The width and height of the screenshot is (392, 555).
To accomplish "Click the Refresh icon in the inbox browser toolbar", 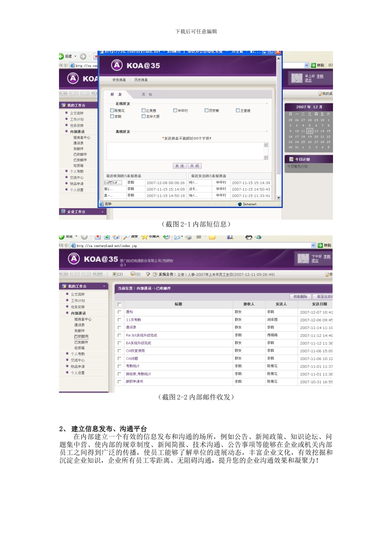I will tap(107, 237).
